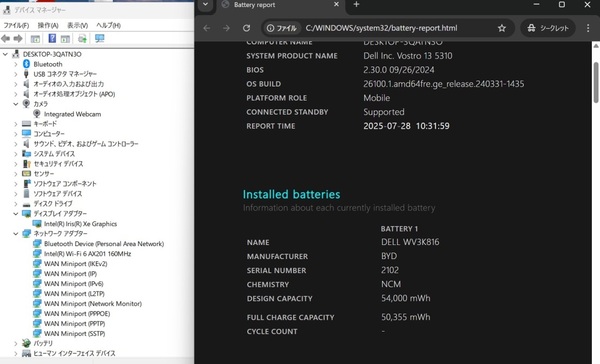Click the scan for hardware changes icon

pos(100,38)
